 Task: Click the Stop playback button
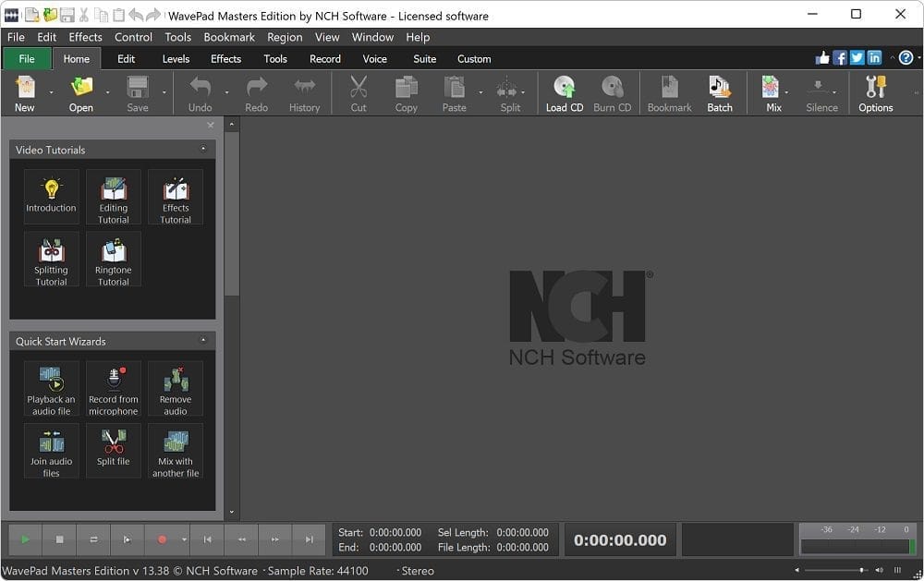[x=59, y=539]
